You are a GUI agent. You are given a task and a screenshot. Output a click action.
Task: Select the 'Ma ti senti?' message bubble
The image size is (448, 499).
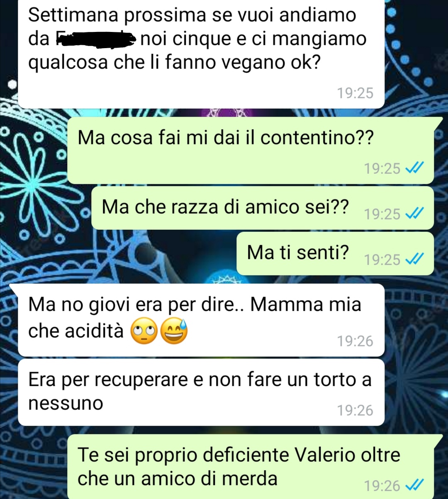pyautogui.click(x=335, y=253)
